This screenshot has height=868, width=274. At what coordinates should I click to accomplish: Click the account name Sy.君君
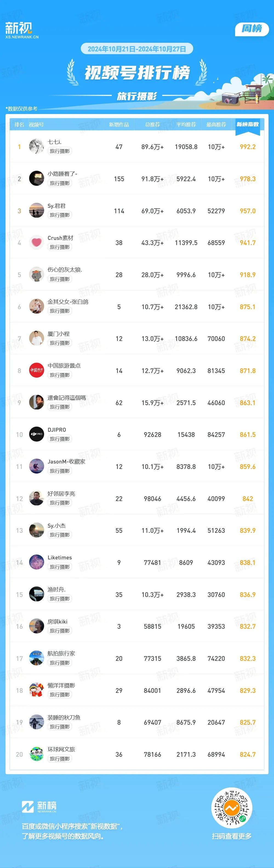57,206
